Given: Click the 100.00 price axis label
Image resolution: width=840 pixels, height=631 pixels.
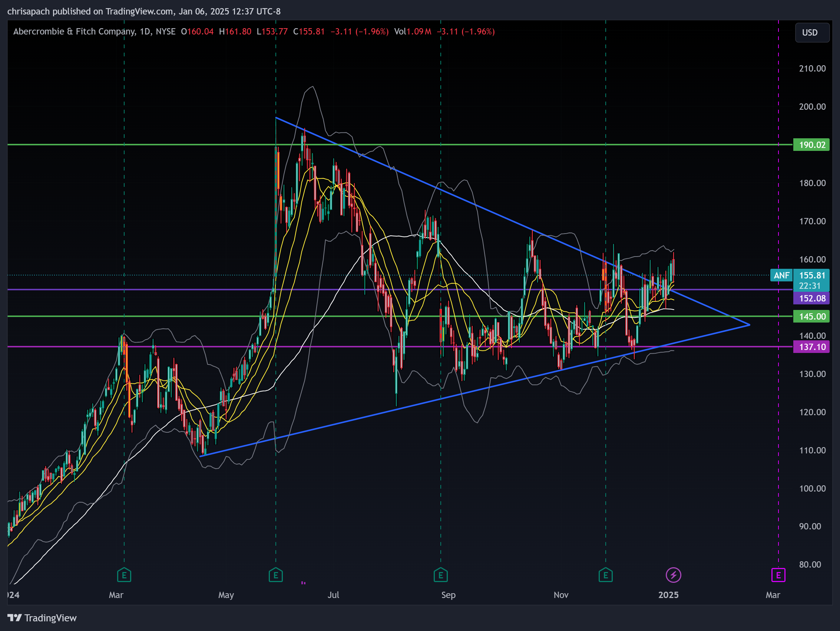Looking at the screenshot, I should tap(812, 489).
